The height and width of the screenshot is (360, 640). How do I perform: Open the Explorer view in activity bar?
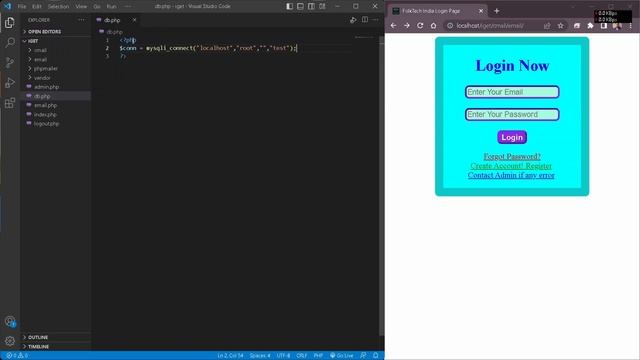click(x=10, y=23)
